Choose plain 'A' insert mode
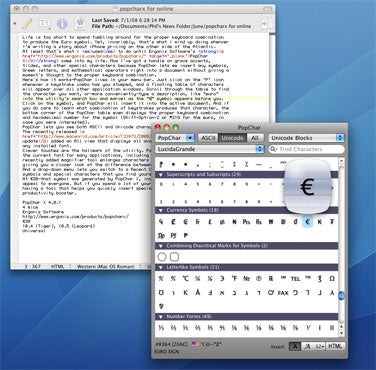Screen dimensions: 376x370 pyautogui.click(x=295, y=346)
